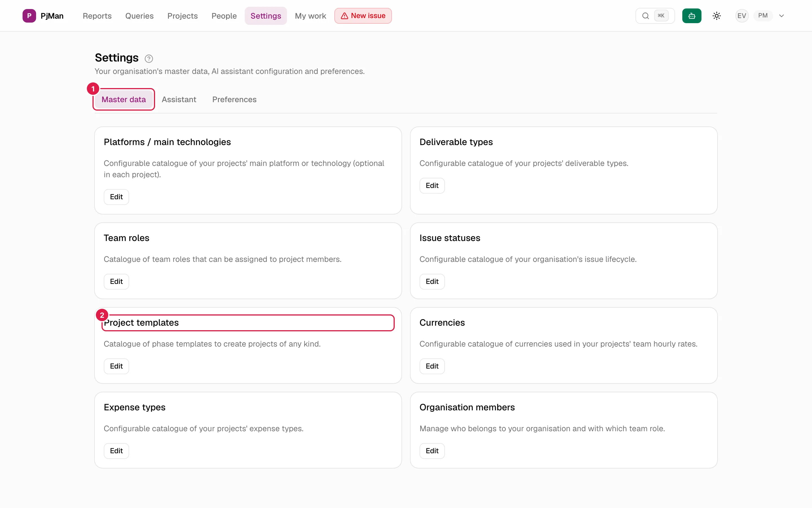The height and width of the screenshot is (508, 812).
Task: Open Projects from the top navigation
Action: click(182, 16)
